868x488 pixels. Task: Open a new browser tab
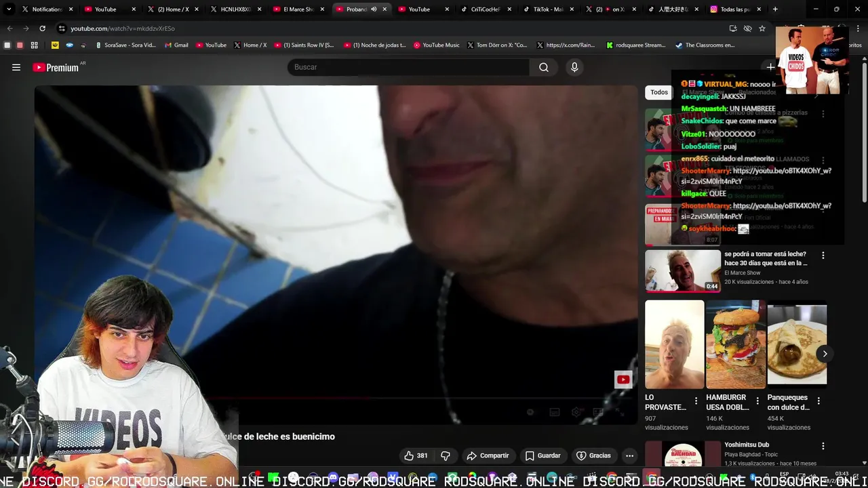click(x=775, y=9)
